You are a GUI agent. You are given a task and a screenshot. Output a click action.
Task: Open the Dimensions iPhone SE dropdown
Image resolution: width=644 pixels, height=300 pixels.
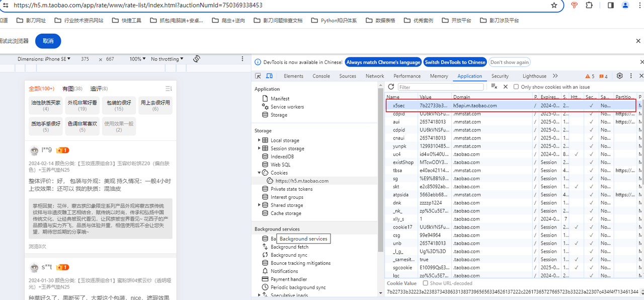coord(44,59)
